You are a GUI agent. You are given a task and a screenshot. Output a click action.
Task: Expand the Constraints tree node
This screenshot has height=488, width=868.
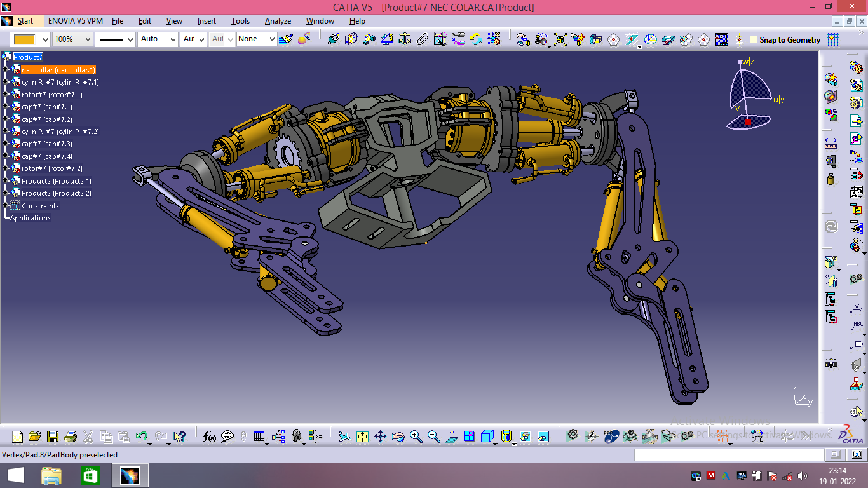[x=5, y=205]
